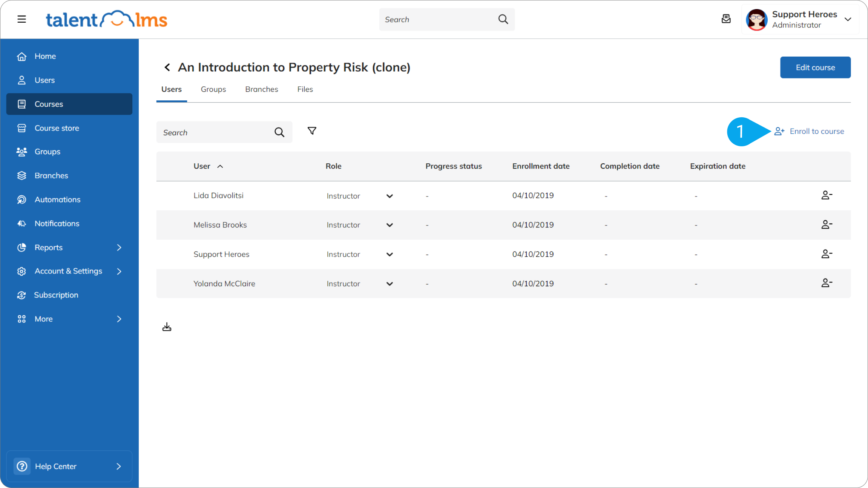Viewport: 868px width, 488px height.
Task: Click the Expiration date column header
Action: [x=718, y=166]
